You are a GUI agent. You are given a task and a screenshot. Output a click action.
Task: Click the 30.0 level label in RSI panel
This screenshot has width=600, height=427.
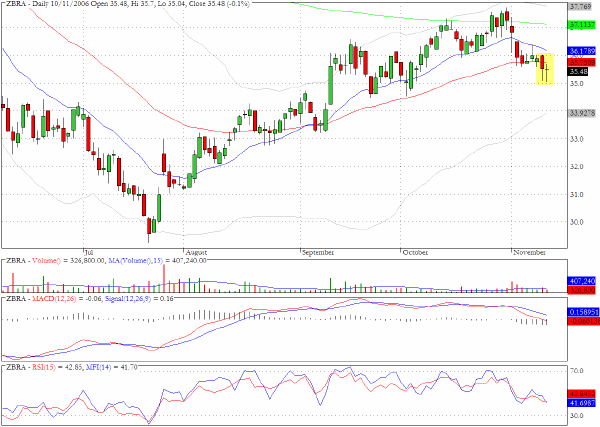[x=577, y=416]
